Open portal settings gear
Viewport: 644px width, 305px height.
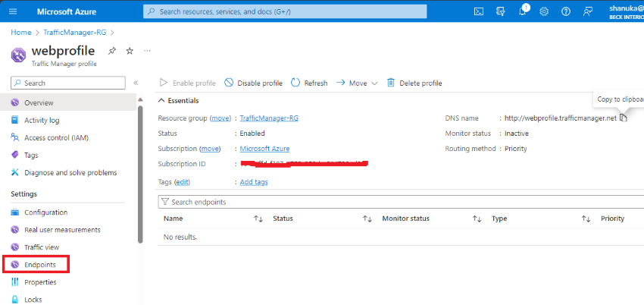544,11
